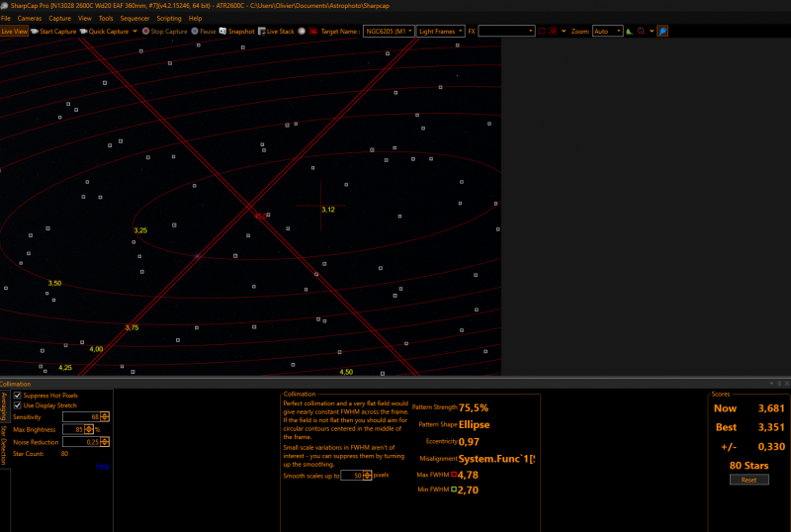This screenshot has height=532, width=791.
Task: Open the Light Frames type dropdown
Action: click(x=440, y=32)
